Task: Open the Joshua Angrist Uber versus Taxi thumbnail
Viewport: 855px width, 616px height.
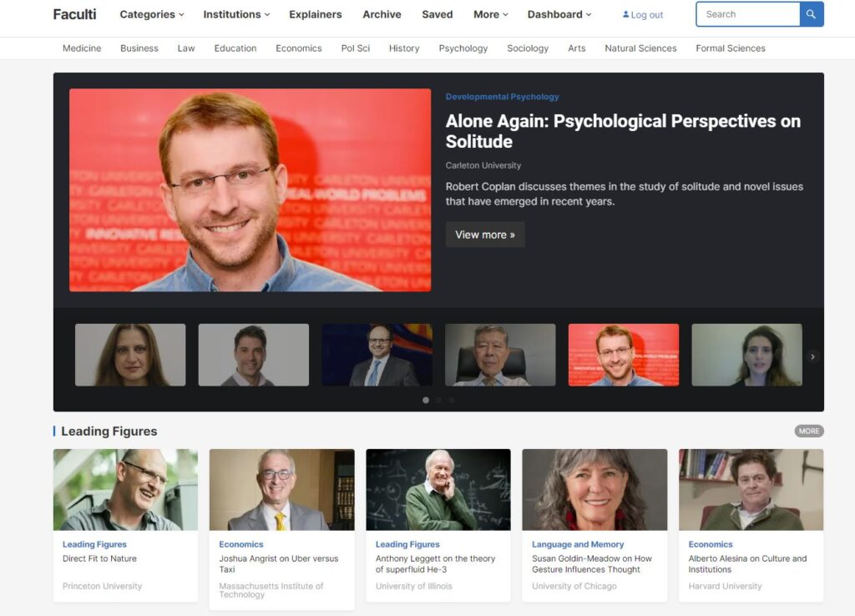Action: [x=281, y=490]
